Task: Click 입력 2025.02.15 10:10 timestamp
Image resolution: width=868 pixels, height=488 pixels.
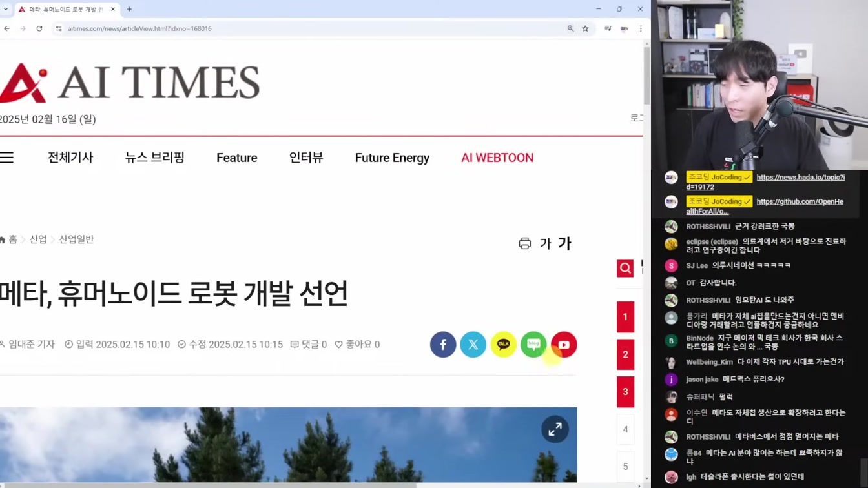Action: [118, 345]
